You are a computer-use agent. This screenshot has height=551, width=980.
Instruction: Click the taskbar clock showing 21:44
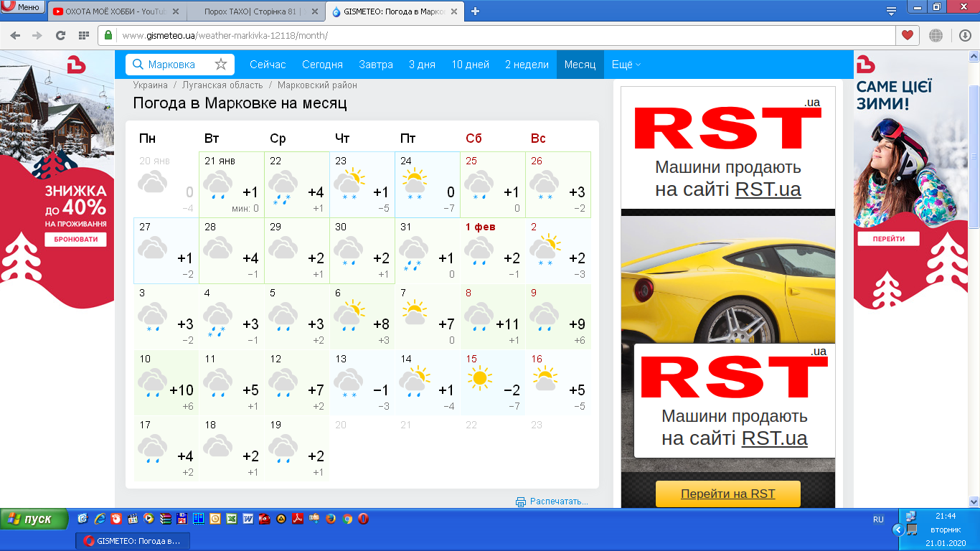[946, 516]
